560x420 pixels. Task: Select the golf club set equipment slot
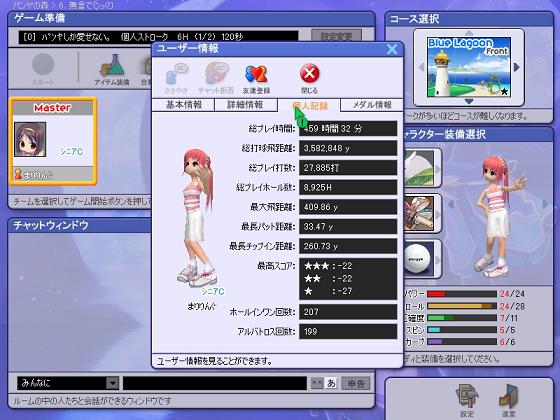419,213
